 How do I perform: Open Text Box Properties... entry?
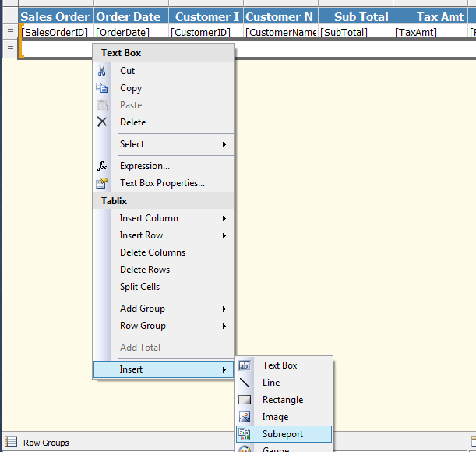[164, 183]
